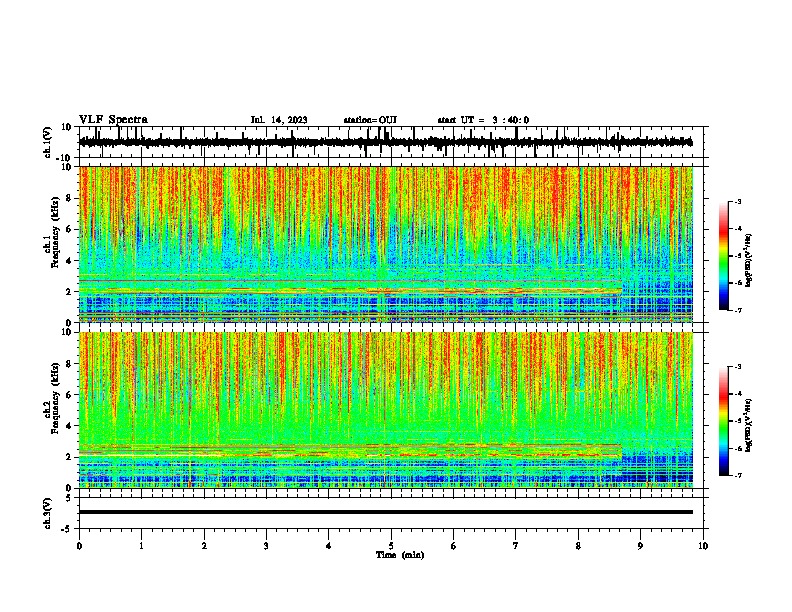The height and width of the screenshot is (612, 792).
Task: Click the "-10" tick on ch.1 voltage axis
Action: click(65, 158)
